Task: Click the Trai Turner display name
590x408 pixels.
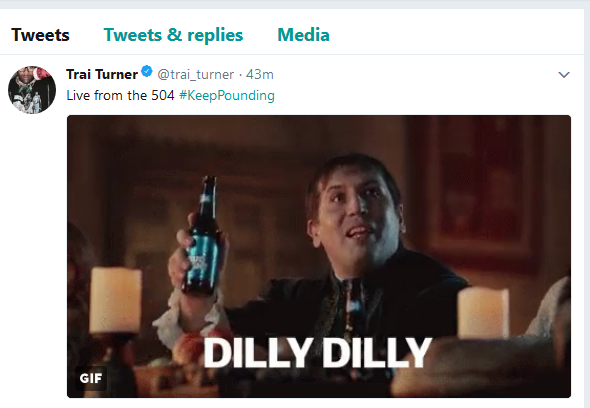Action: (102, 74)
